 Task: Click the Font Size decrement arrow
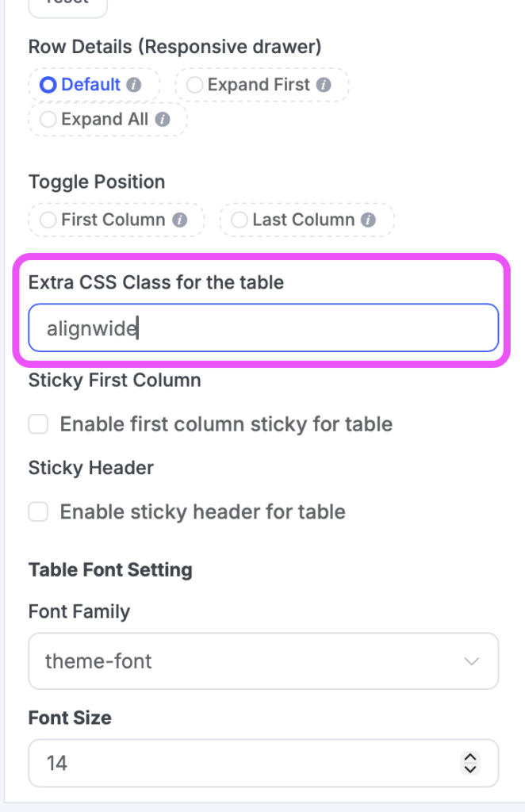469,769
